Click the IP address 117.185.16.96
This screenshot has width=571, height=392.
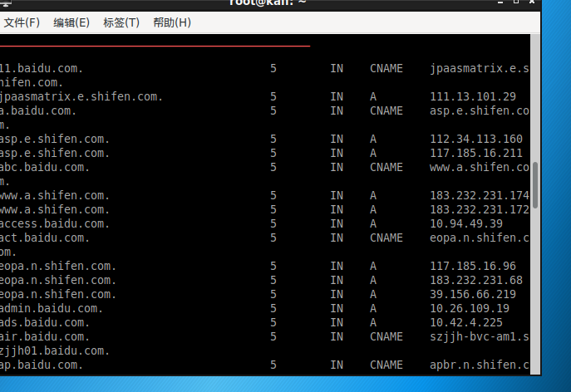click(x=473, y=266)
